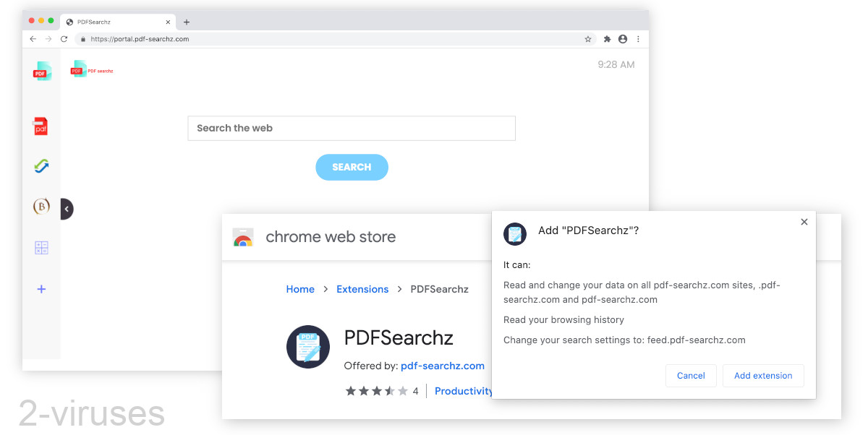Open the pdf-searchz.com link under Offered by
This screenshot has height=435, width=868.
443,366
